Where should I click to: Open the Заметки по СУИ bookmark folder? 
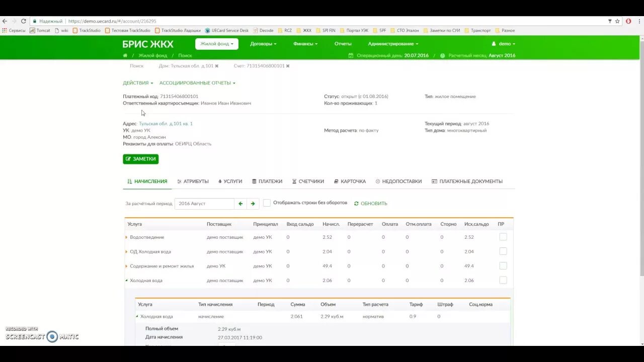(x=441, y=30)
